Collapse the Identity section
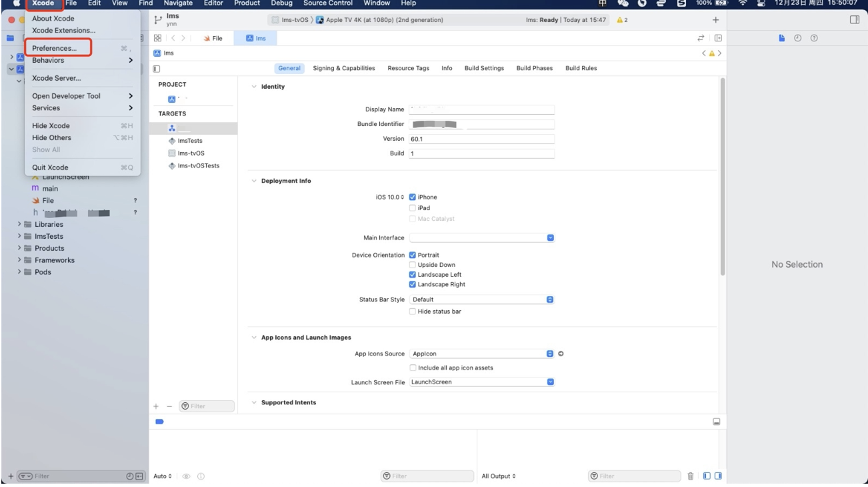868x487 pixels. (254, 87)
